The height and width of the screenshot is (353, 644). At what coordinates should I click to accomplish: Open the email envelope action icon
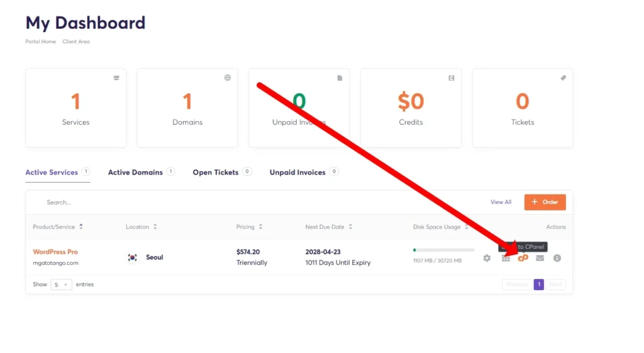540,258
